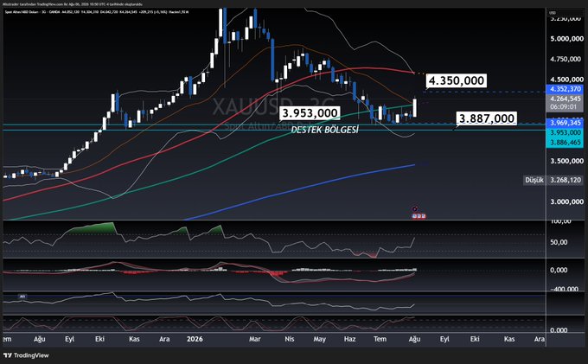Image resolution: width=588 pixels, height=364 pixels.
Task: Click the 3.500,000 price axis value
Action: coord(566,161)
